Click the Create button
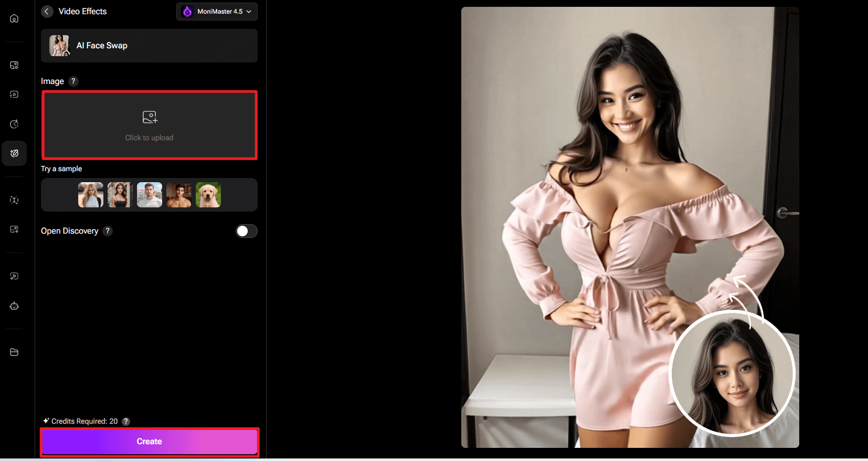The height and width of the screenshot is (461, 868). point(150,442)
